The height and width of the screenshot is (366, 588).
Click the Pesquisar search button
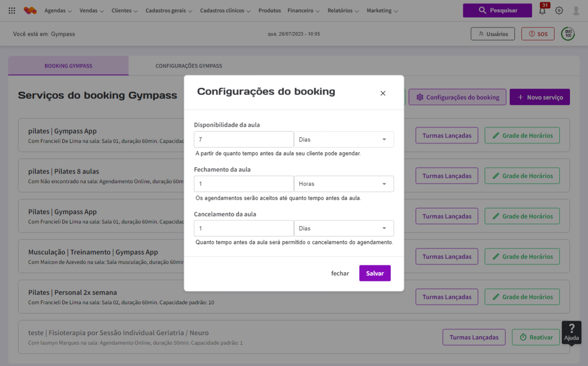point(497,10)
